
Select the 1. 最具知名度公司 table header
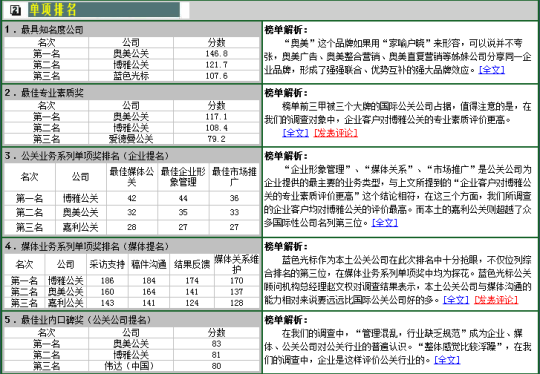132,30
